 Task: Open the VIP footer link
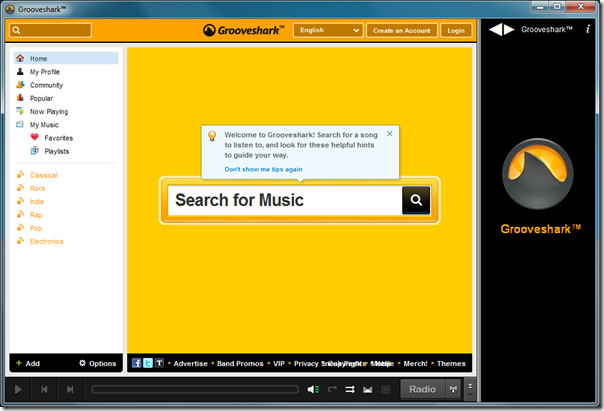point(279,364)
